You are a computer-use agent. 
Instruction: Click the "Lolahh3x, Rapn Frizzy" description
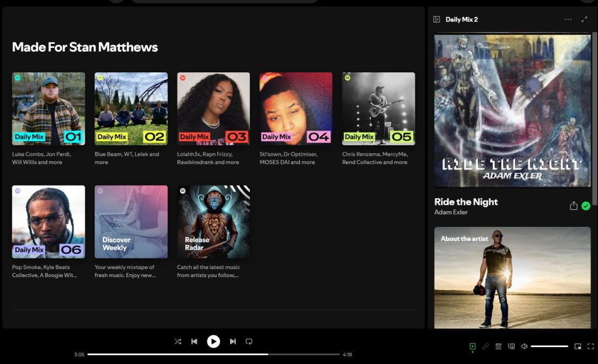click(208, 158)
